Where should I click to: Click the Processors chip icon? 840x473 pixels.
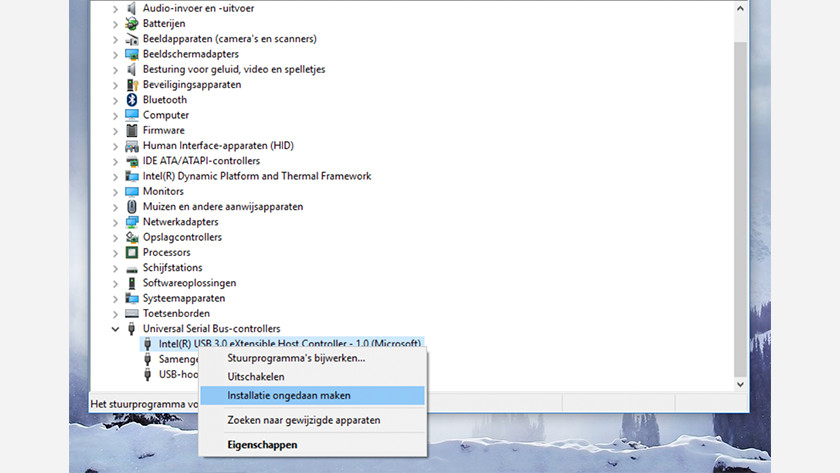coord(132,252)
